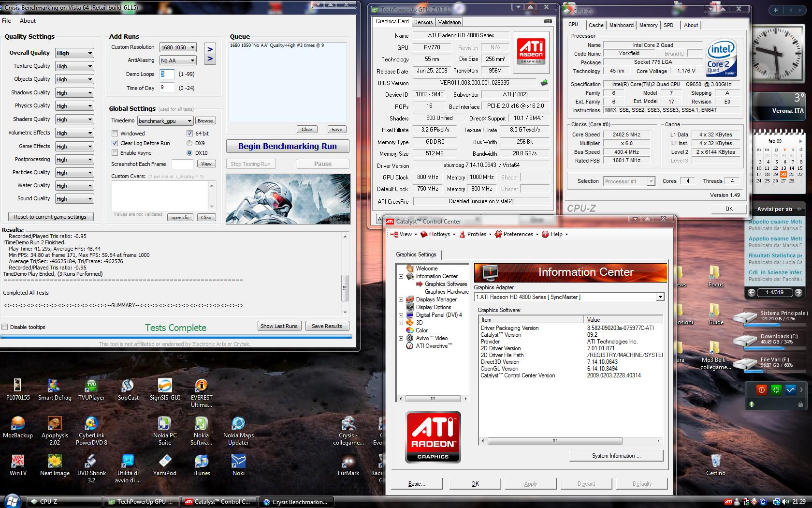The width and height of the screenshot is (812, 508).
Task: Click the Time of Day input field
Action: pos(167,88)
